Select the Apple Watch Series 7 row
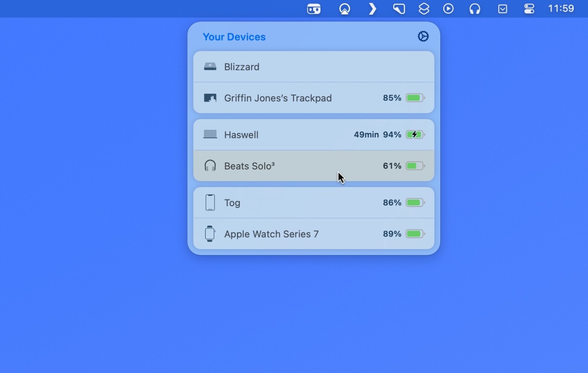 tap(313, 234)
